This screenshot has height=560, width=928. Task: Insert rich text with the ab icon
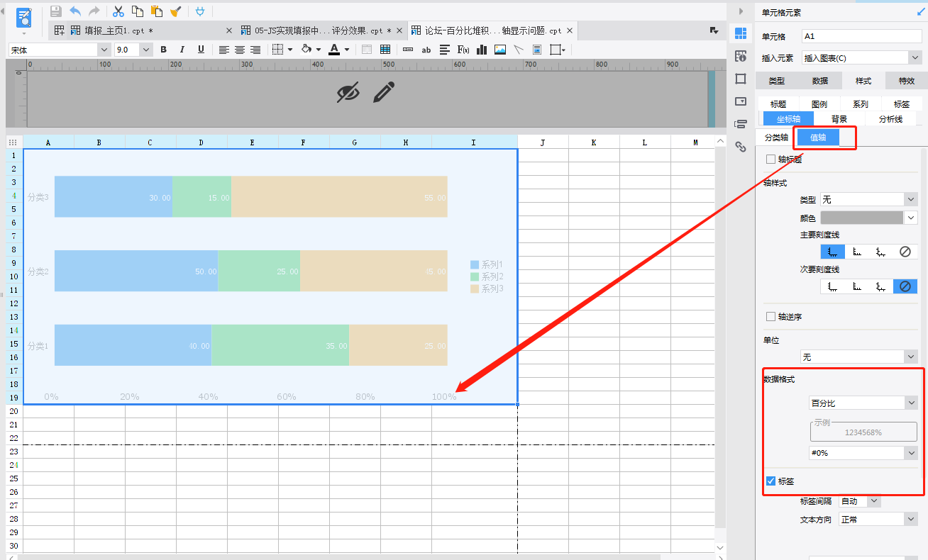pos(426,50)
